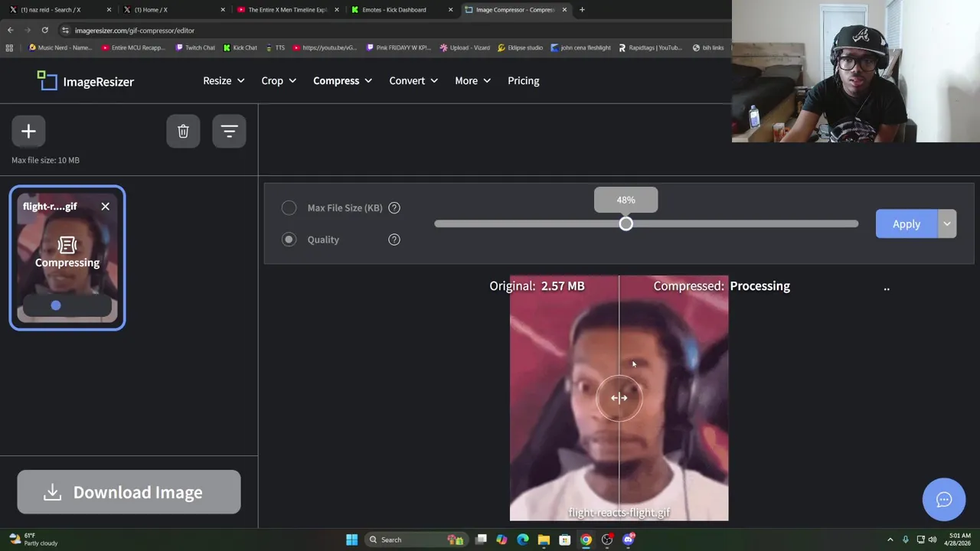
Task: Expand the Crop menu
Action: pos(279,80)
